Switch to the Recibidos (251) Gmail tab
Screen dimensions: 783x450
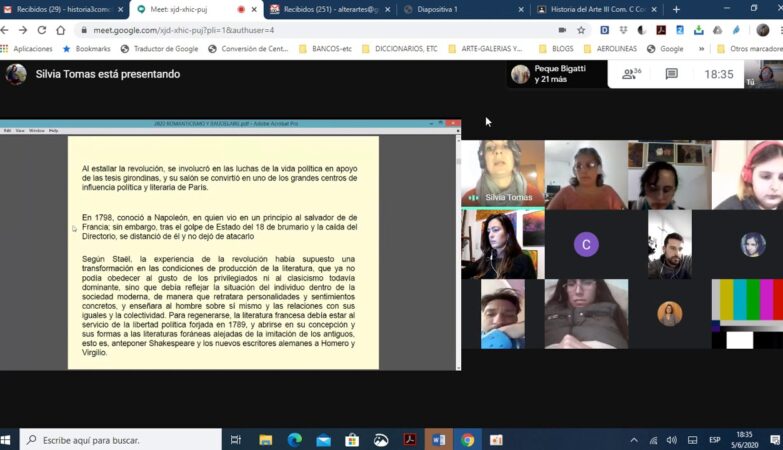pos(330,9)
